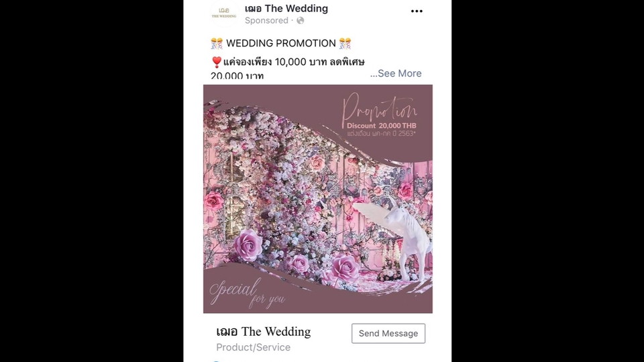Open the เฌอ The Wedding title below the image

tap(263, 332)
